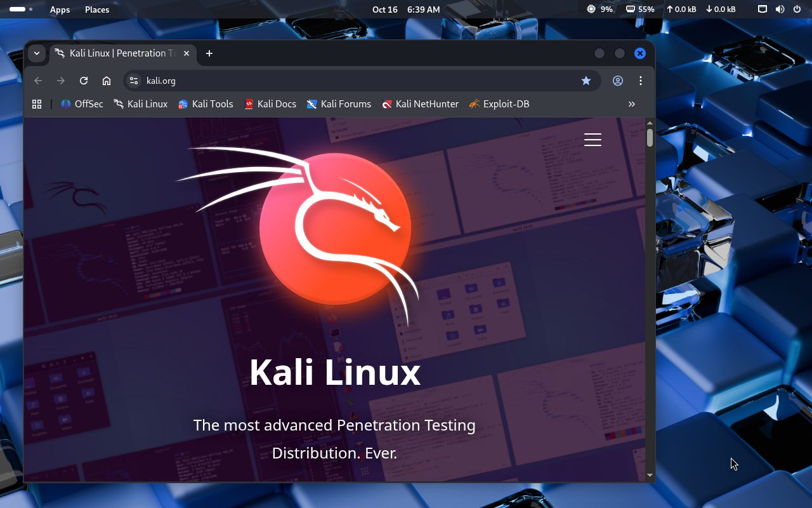
Task: Open the apps grid shortcut
Action: tap(37, 104)
